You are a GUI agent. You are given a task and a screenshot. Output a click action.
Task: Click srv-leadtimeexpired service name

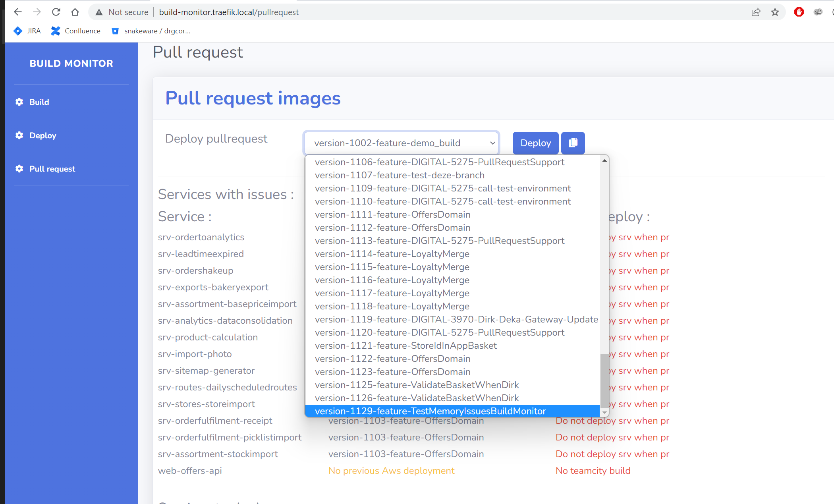(x=201, y=254)
